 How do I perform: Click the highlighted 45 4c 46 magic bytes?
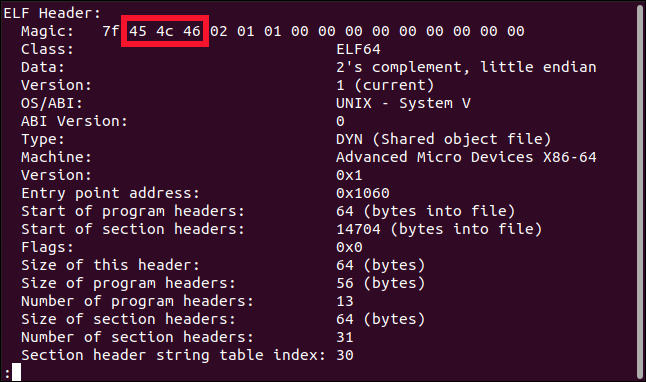click(x=165, y=31)
